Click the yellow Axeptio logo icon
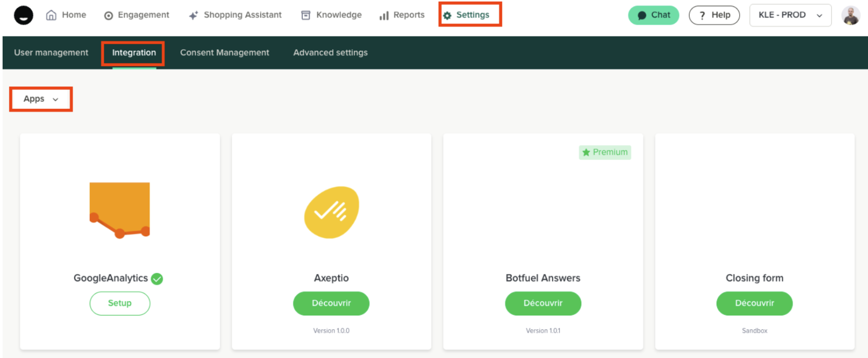Image resolution: width=868 pixels, height=358 pixels. (x=332, y=212)
